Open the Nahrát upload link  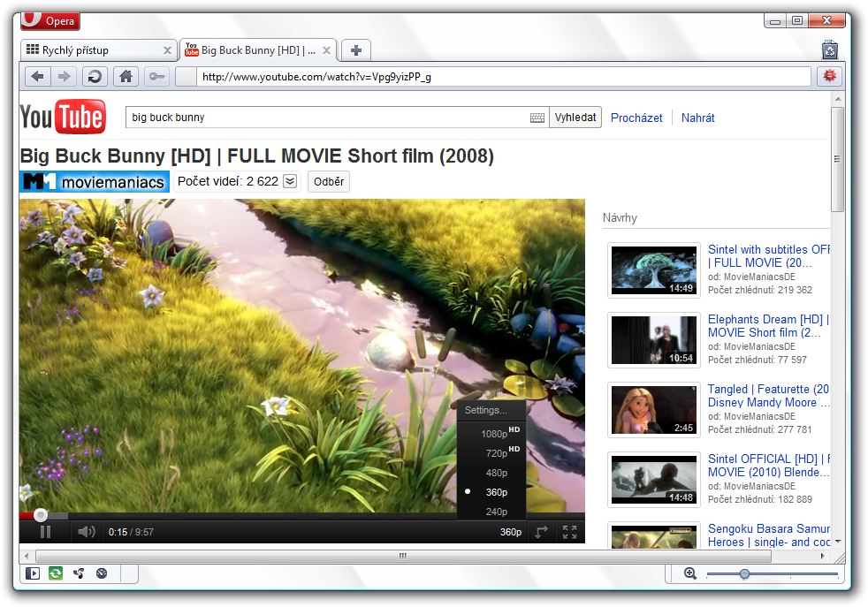click(697, 118)
